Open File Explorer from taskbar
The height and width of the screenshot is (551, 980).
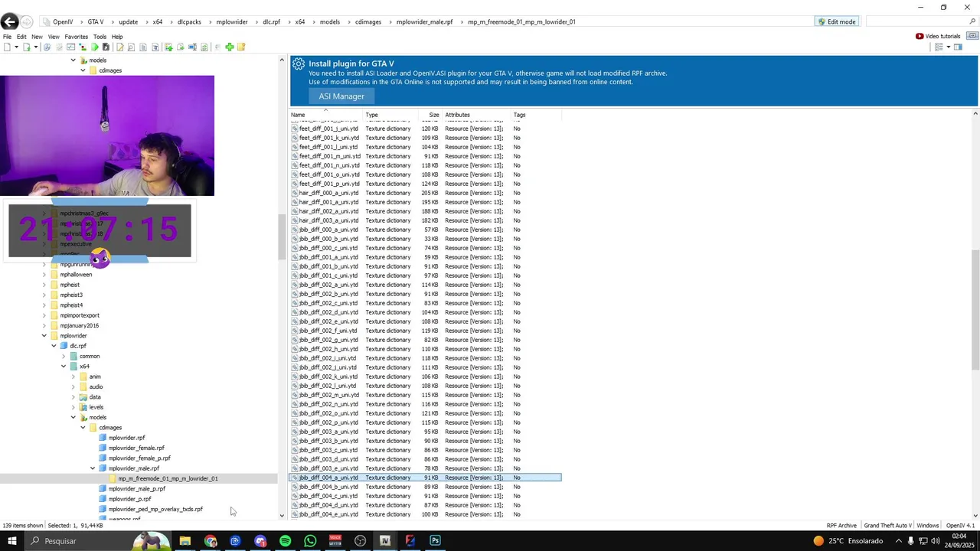[x=185, y=541]
